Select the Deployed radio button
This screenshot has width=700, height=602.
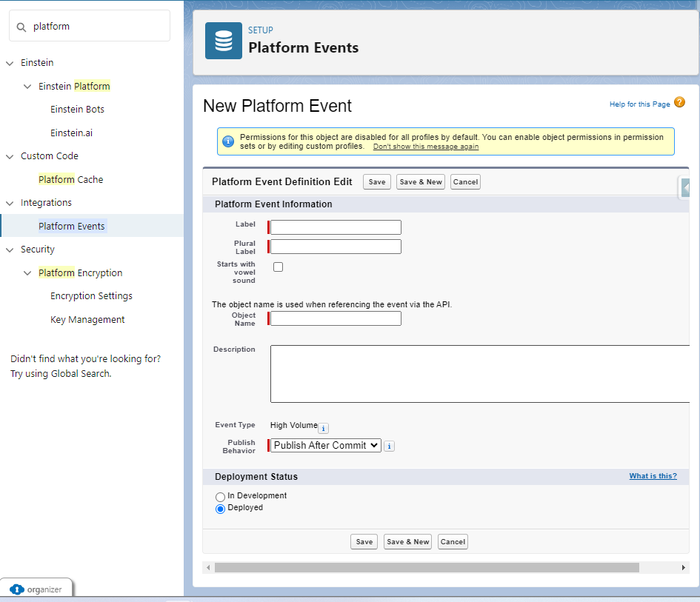pyautogui.click(x=220, y=509)
